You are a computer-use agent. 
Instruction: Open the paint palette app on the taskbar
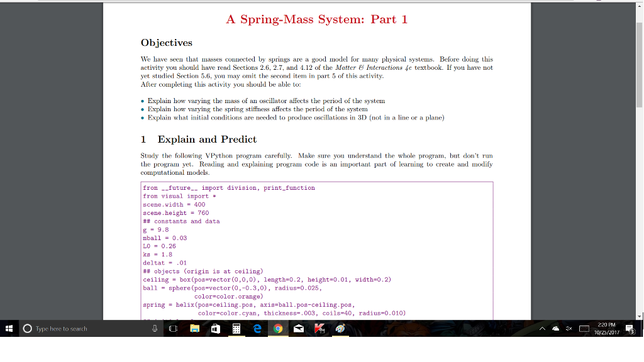pyautogui.click(x=339, y=328)
